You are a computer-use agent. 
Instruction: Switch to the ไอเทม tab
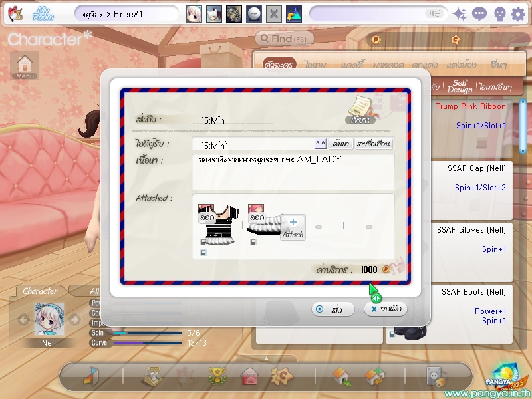coord(315,64)
